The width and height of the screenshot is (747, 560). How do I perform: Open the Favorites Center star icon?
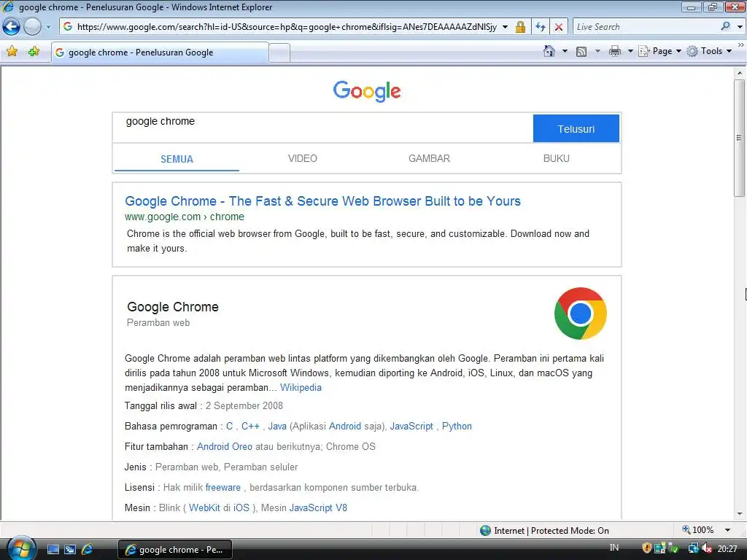(x=12, y=51)
